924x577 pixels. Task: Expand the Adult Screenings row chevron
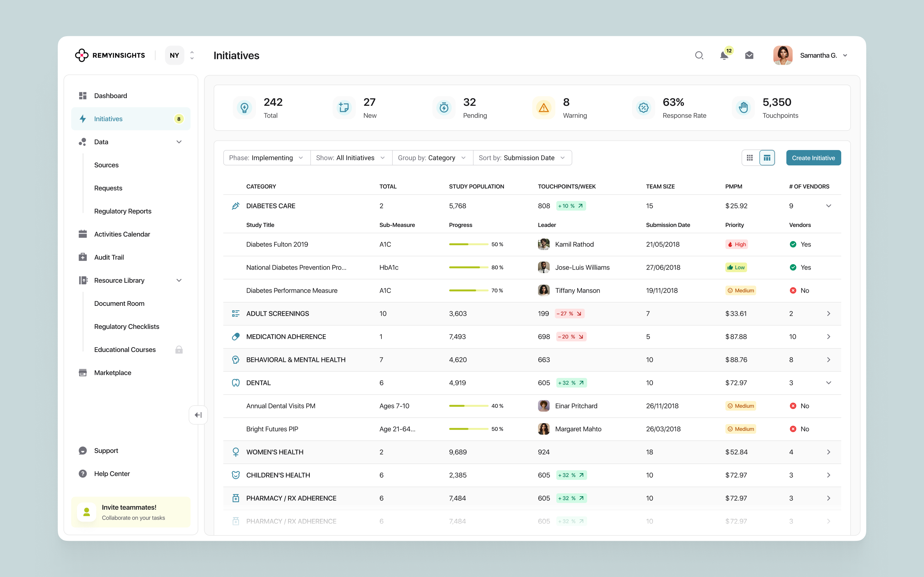(828, 314)
